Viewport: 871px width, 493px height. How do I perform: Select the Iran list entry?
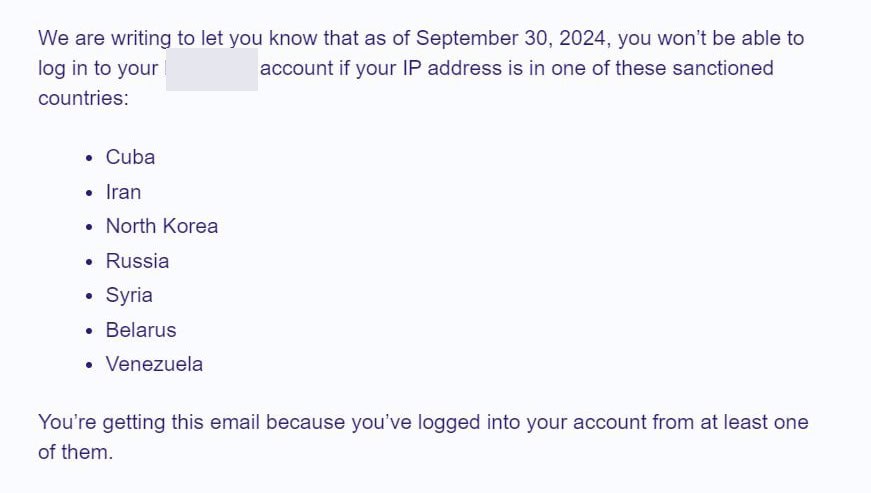coord(123,192)
